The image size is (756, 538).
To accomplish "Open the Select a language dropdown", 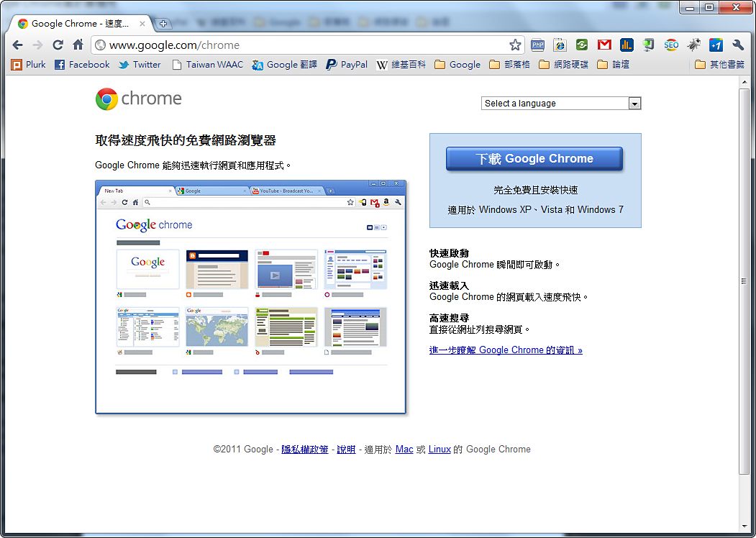I will click(x=561, y=103).
